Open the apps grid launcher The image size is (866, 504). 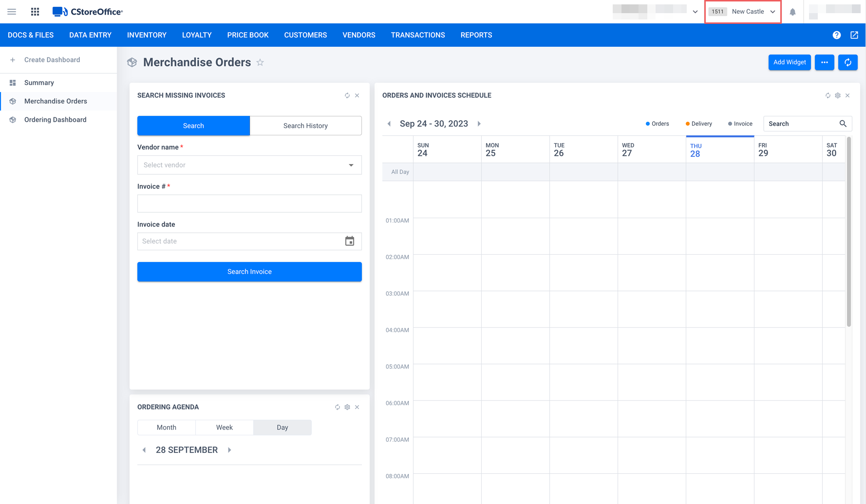(35, 12)
